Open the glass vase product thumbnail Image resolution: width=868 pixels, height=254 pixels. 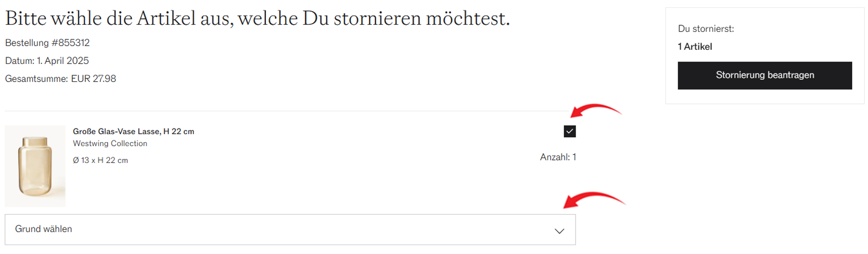pyautogui.click(x=35, y=166)
